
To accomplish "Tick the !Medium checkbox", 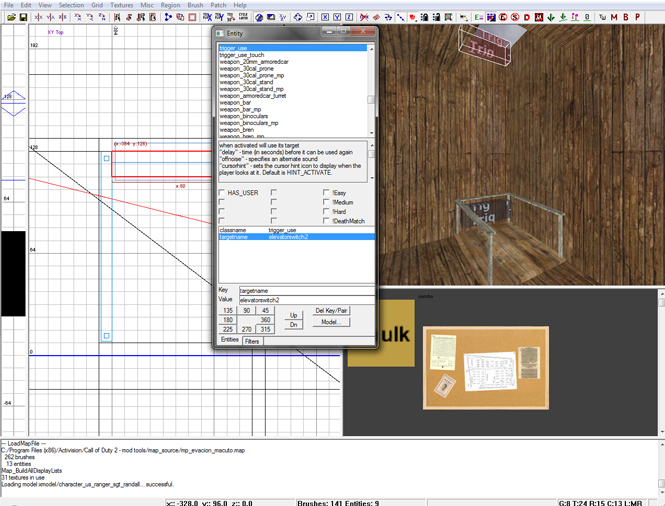I will (326, 202).
